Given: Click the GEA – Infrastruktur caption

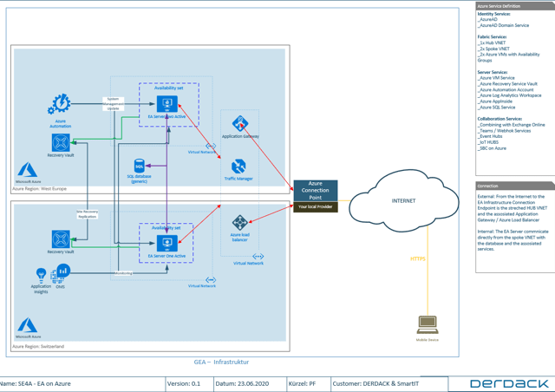Looking at the screenshot, I should 221,362.
